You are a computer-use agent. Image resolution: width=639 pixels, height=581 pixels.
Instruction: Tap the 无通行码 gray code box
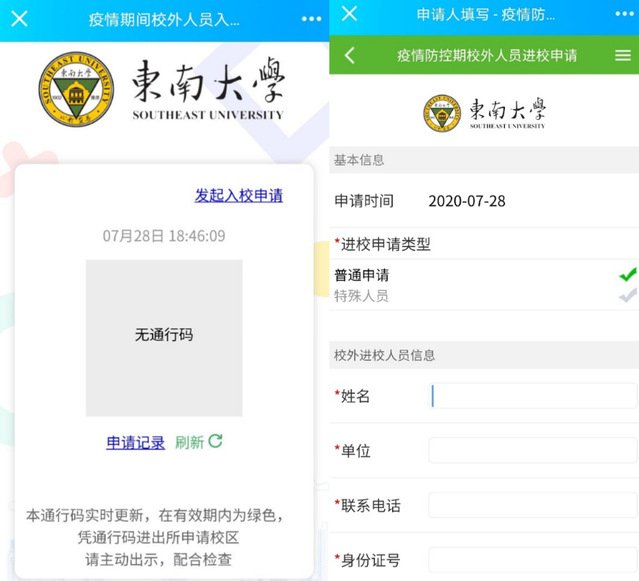164,338
